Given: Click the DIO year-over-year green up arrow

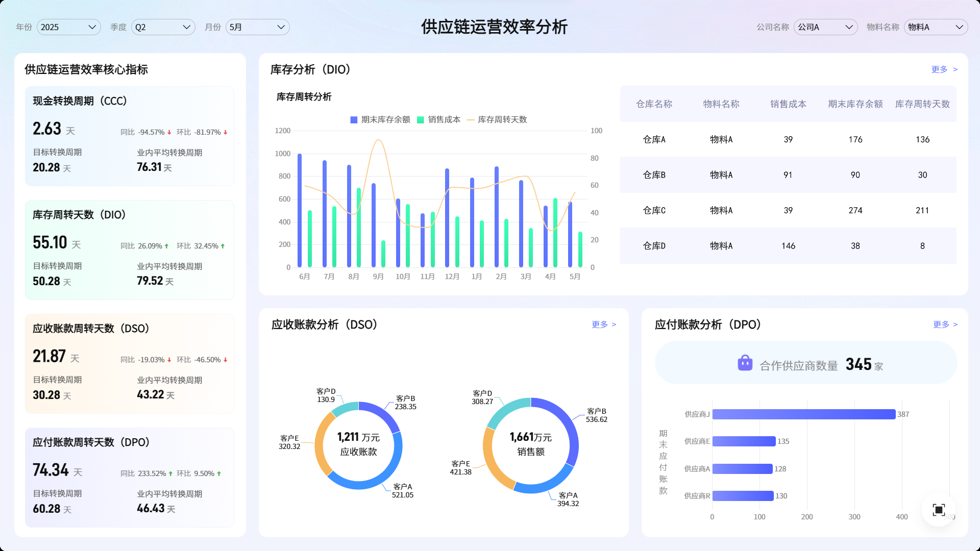Looking at the screenshot, I should click(166, 246).
